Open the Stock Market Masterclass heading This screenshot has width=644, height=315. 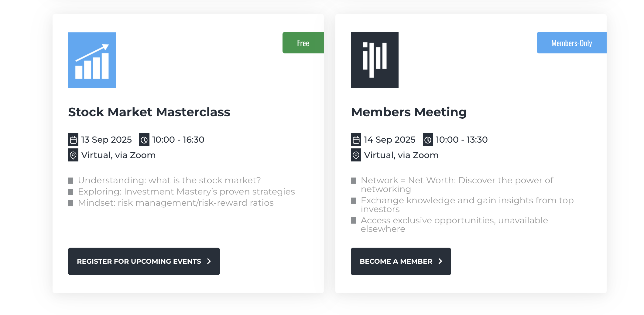coord(149,112)
